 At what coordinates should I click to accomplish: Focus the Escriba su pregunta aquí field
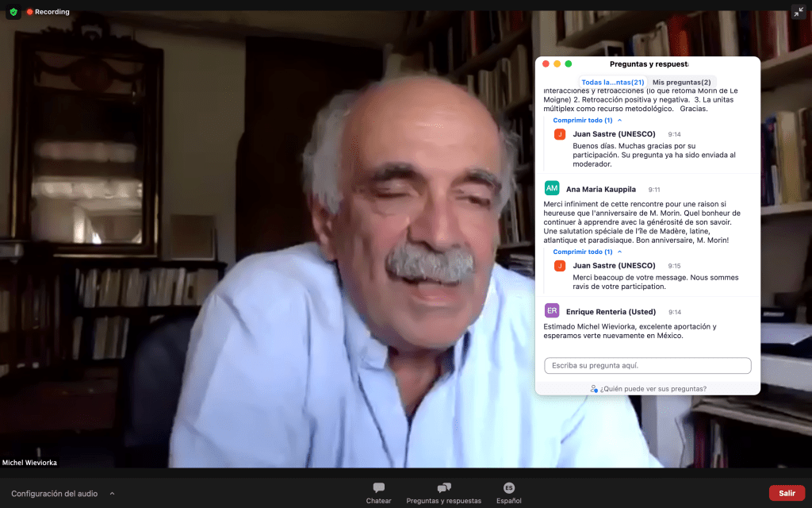(647, 365)
